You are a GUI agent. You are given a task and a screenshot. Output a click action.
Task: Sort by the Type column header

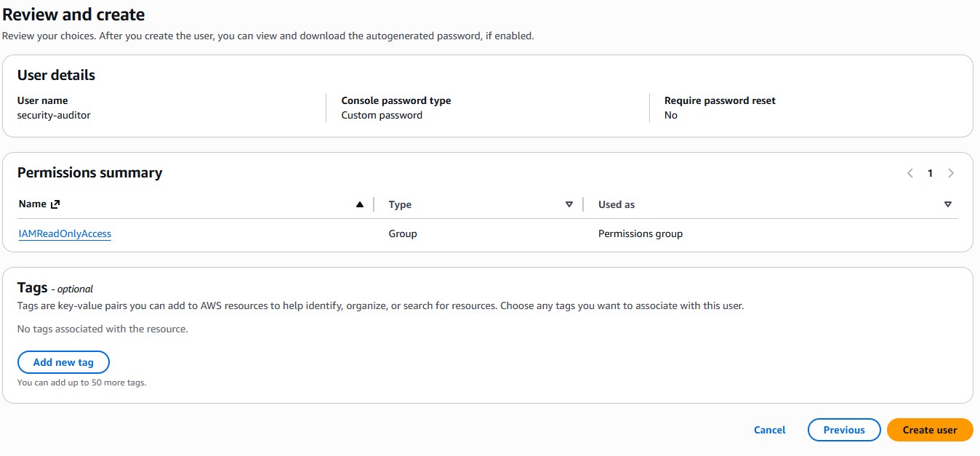(x=400, y=205)
